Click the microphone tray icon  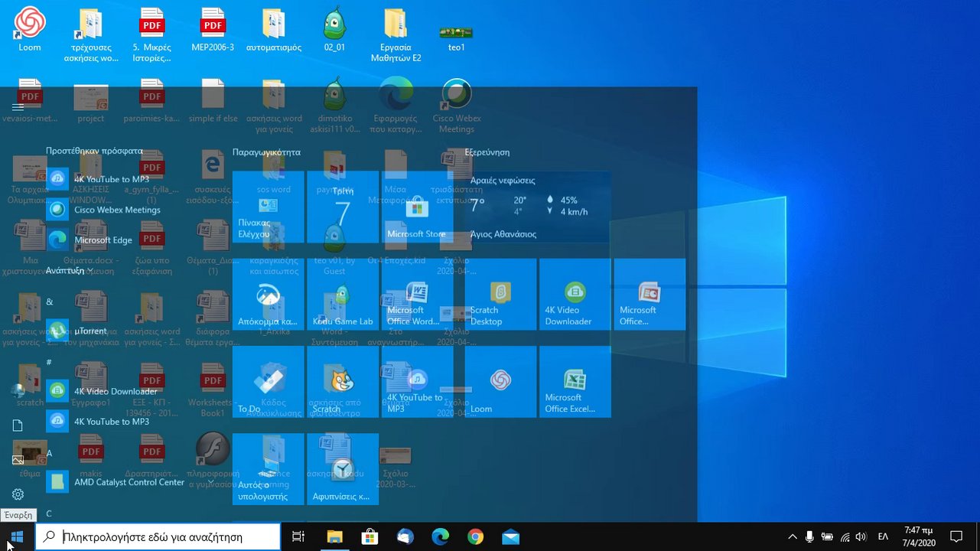tap(809, 537)
